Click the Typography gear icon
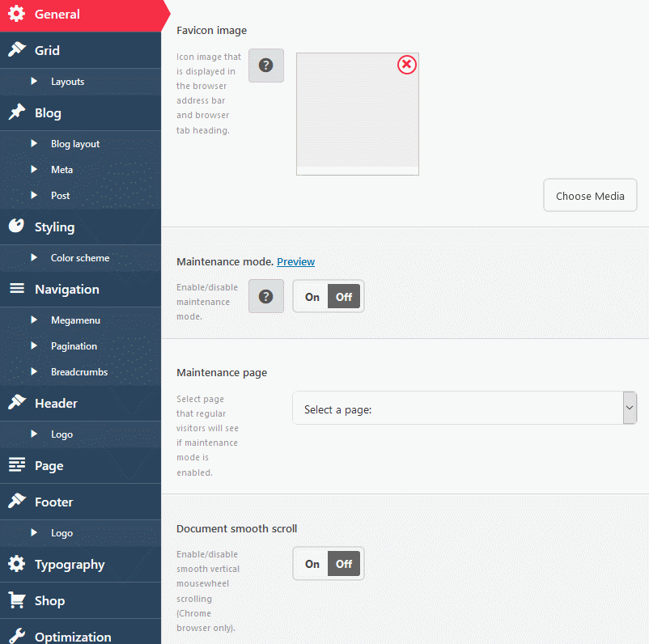The width and height of the screenshot is (649, 644). [x=16, y=564]
